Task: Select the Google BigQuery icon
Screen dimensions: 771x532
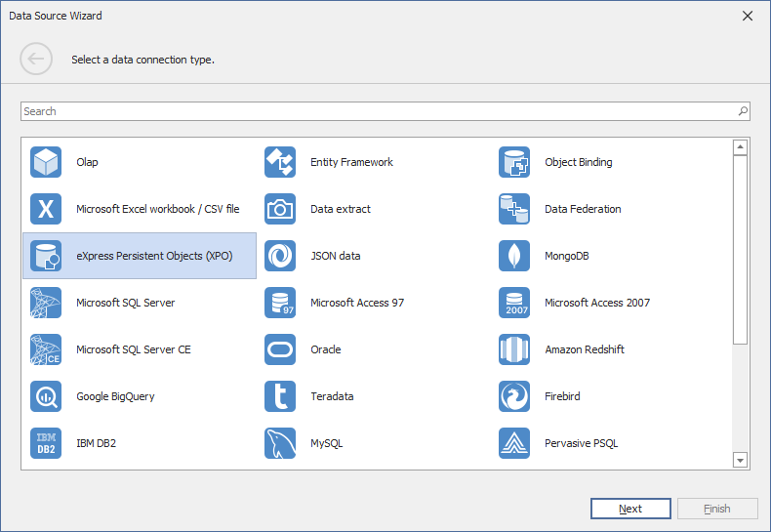Action: tap(46, 396)
